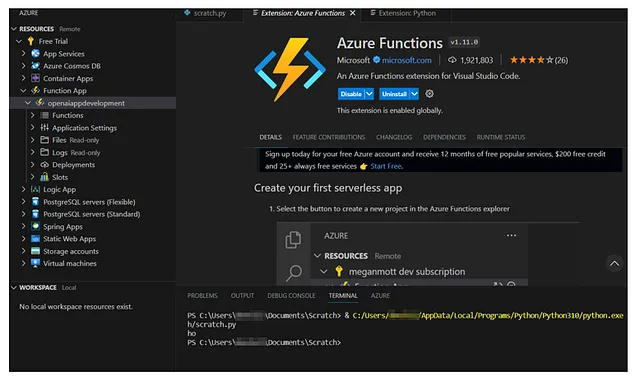Collapse the Function App node
This screenshot has width=640, height=381.
(23, 90)
